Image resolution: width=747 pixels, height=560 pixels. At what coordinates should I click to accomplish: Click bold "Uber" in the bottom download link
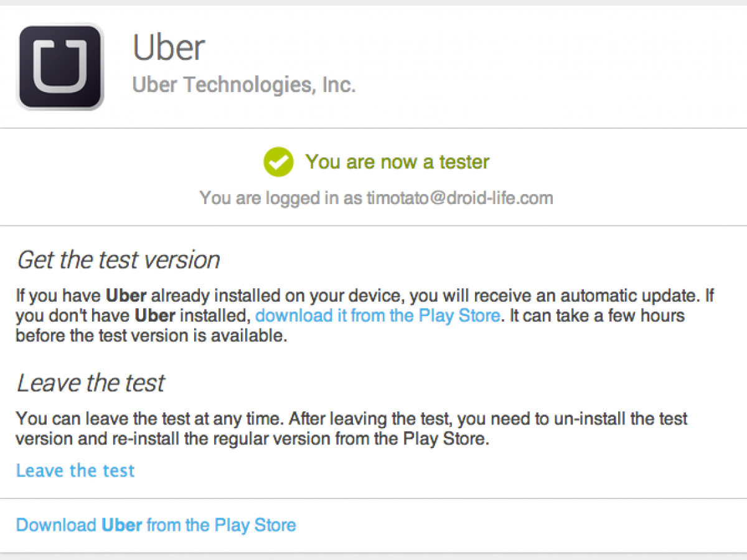(x=122, y=525)
